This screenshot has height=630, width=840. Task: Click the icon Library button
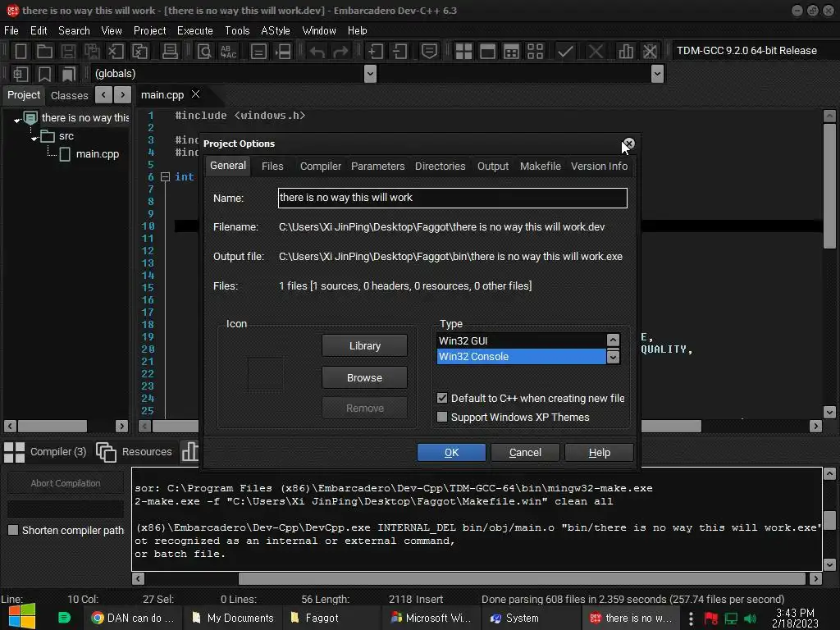point(364,345)
